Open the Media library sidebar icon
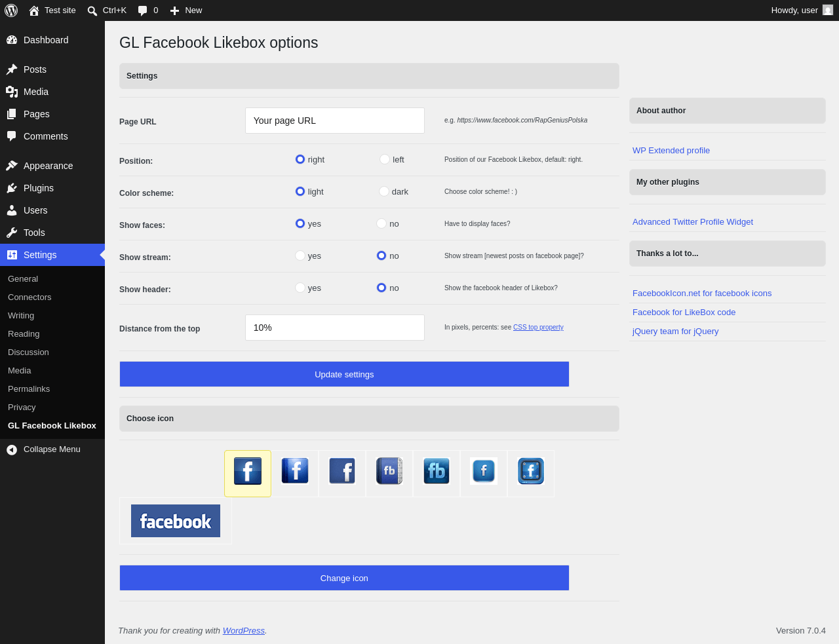This screenshot has height=644, width=839. click(12, 92)
